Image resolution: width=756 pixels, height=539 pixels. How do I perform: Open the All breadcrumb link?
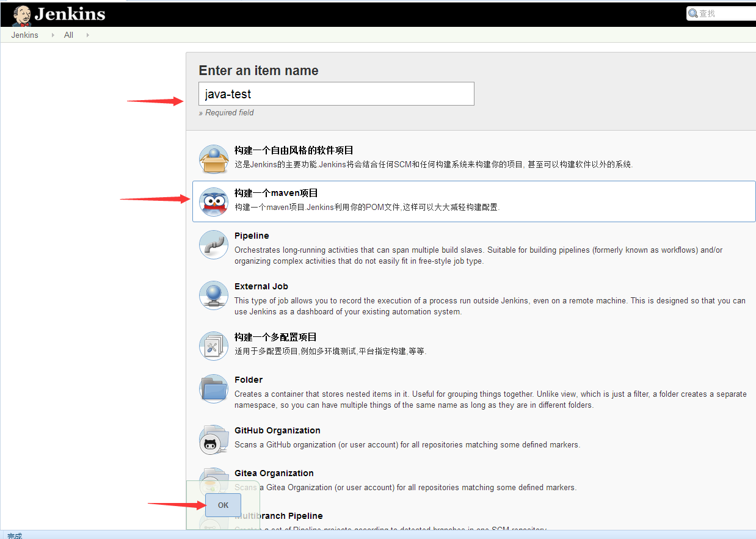point(68,35)
